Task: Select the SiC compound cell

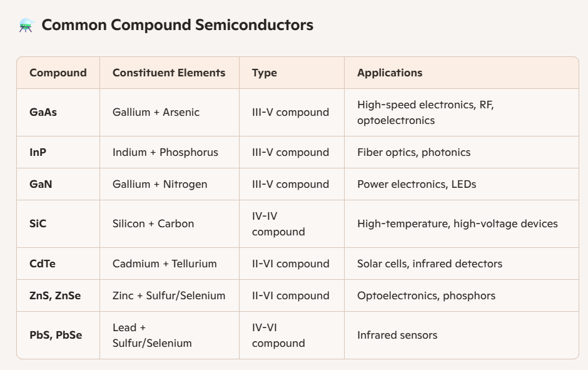Action: 38,224
